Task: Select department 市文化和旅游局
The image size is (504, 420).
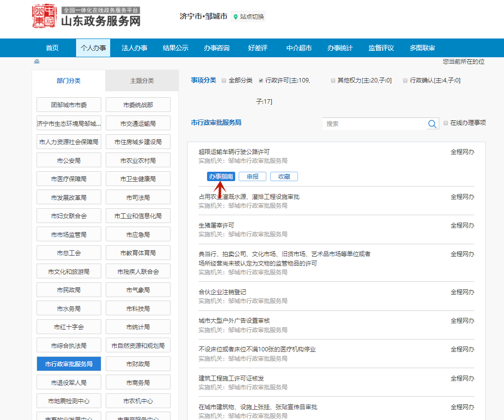Action: (69, 271)
